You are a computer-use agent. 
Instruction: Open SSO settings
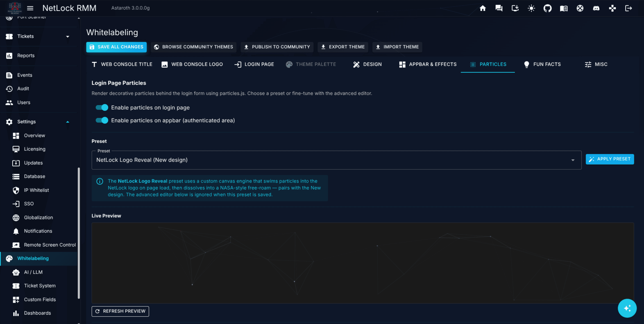[39, 204]
